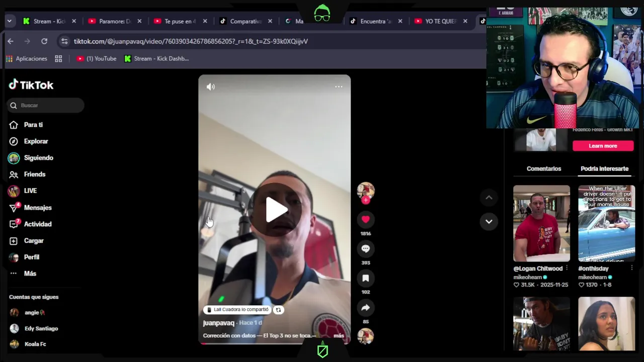This screenshot has width=644, height=362.
Task: Click the repost icon beside shared label
Action: 278,310
